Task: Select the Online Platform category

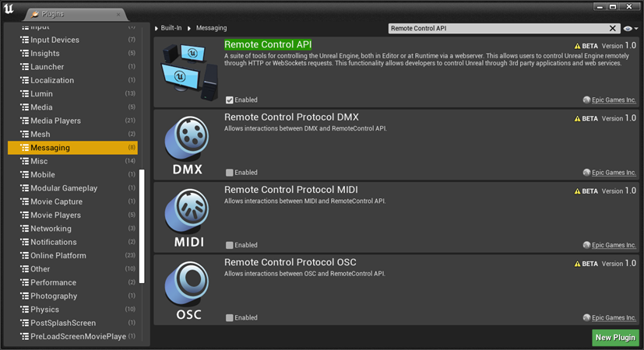Action: pos(72,255)
